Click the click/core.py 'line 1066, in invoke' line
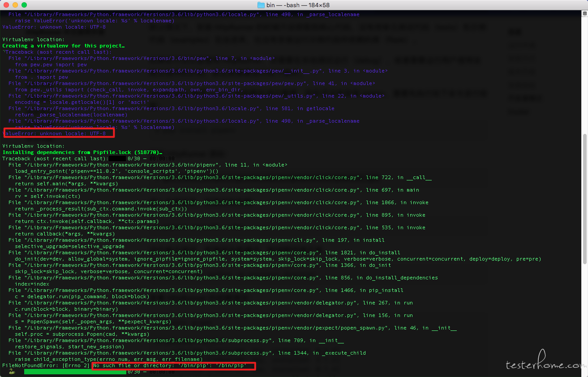The image size is (588, 377). click(219, 202)
